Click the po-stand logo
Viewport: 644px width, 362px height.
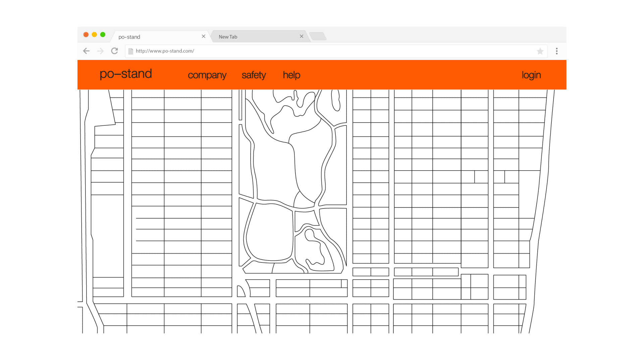126,74
